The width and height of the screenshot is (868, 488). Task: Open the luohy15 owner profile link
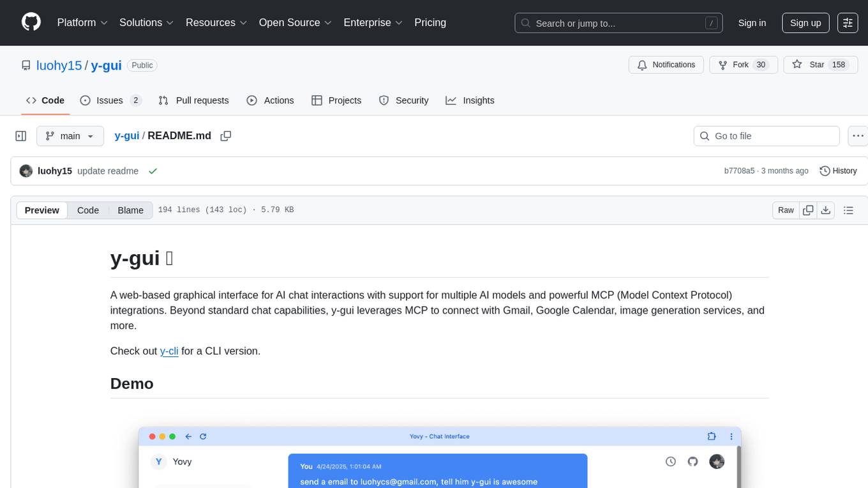point(59,65)
